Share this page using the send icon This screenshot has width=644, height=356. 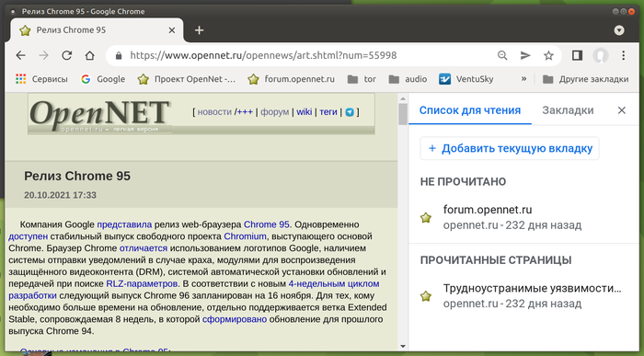click(x=525, y=55)
